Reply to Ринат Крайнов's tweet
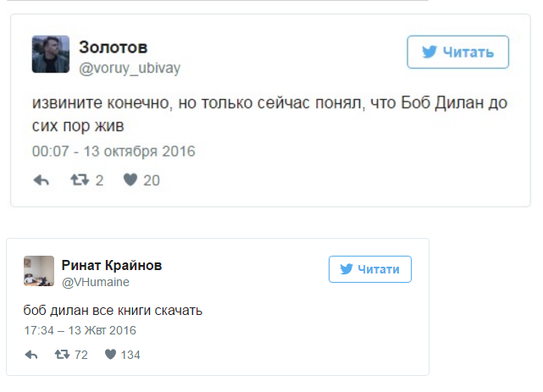Viewport: 543px width, 392px height. coord(31,355)
